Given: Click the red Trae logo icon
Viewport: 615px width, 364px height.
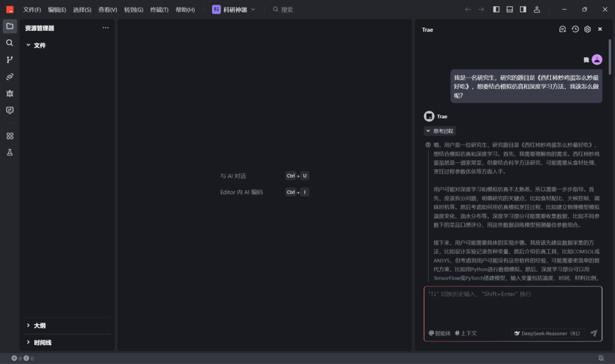Looking at the screenshot, I should (x=10, y=10).
